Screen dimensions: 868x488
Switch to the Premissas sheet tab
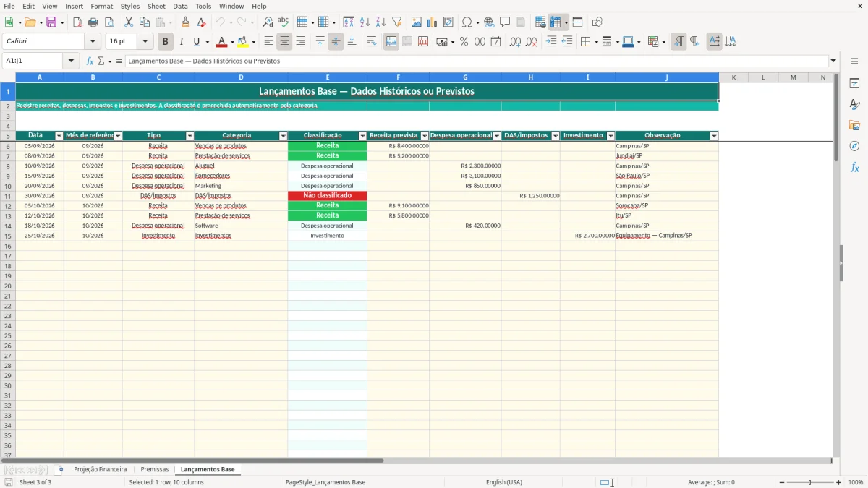155,470
